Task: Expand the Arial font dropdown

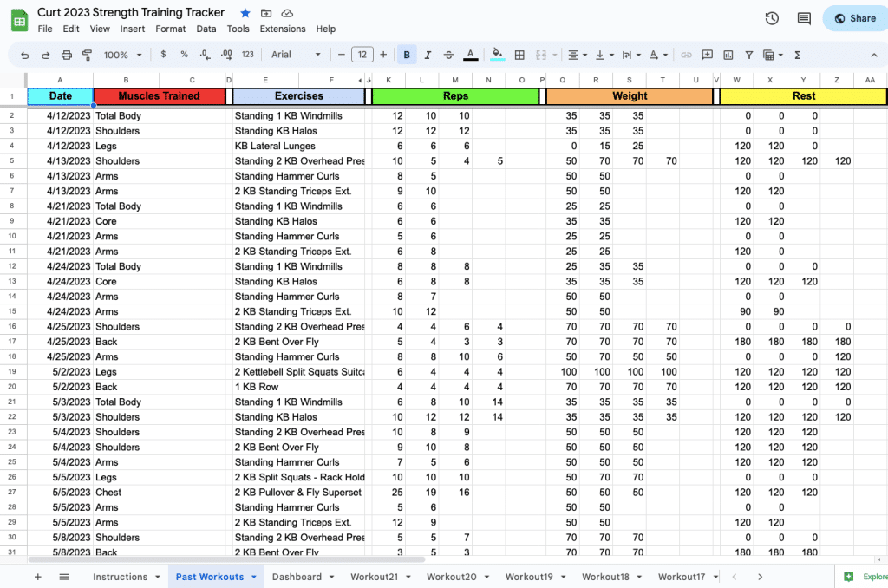Action: pos(296,55)
